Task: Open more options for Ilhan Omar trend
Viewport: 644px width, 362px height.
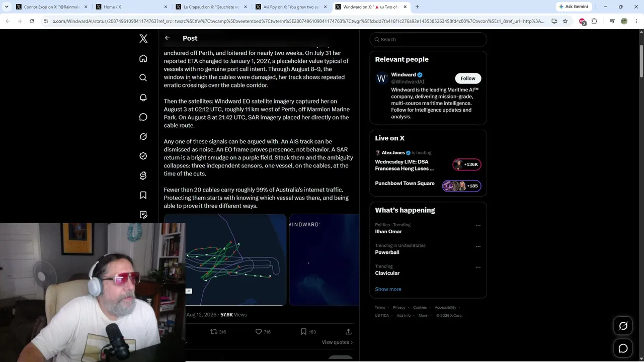Action: click(478, 226)
